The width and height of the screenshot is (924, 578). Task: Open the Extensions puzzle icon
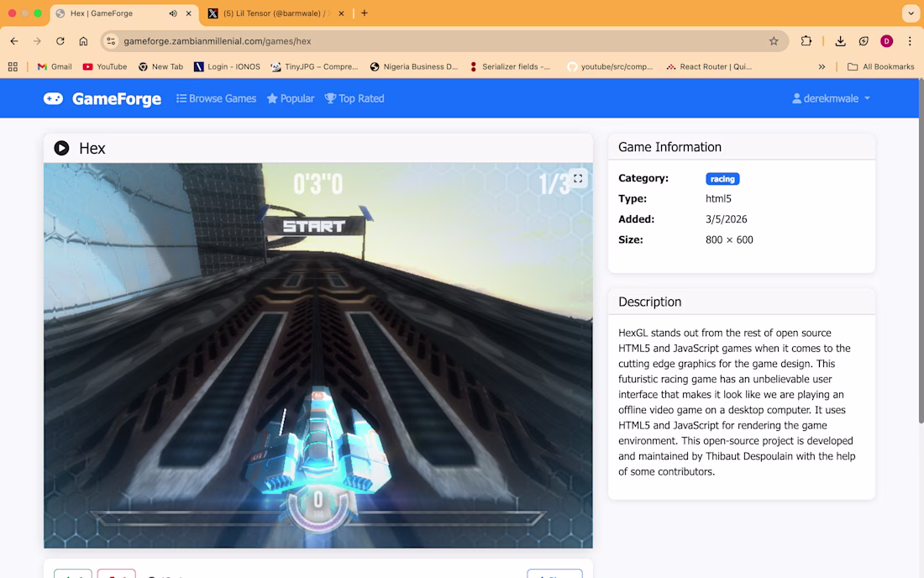[x=806, y=41]
